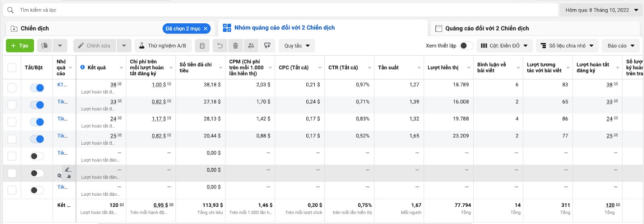Viewport: 644px width, 224px height.
Task: Click the Chiến dịch folder icon
Action: tap(14, 29)
